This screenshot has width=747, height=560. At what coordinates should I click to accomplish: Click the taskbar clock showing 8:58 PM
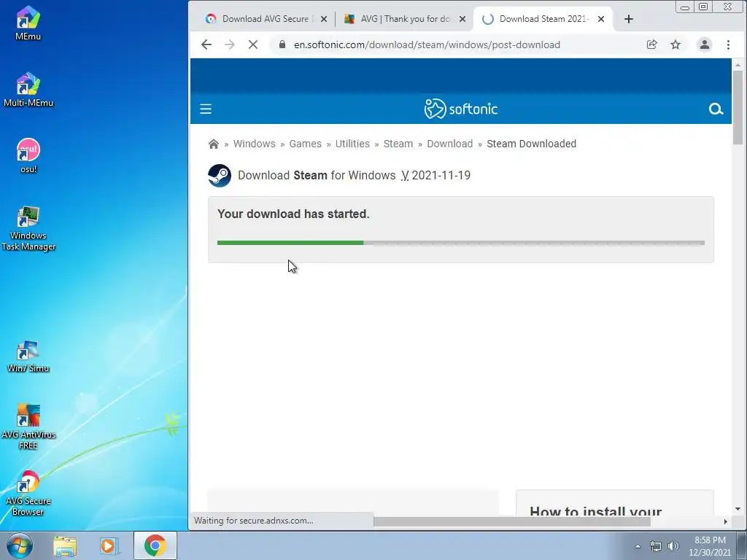tap(710, 546)
